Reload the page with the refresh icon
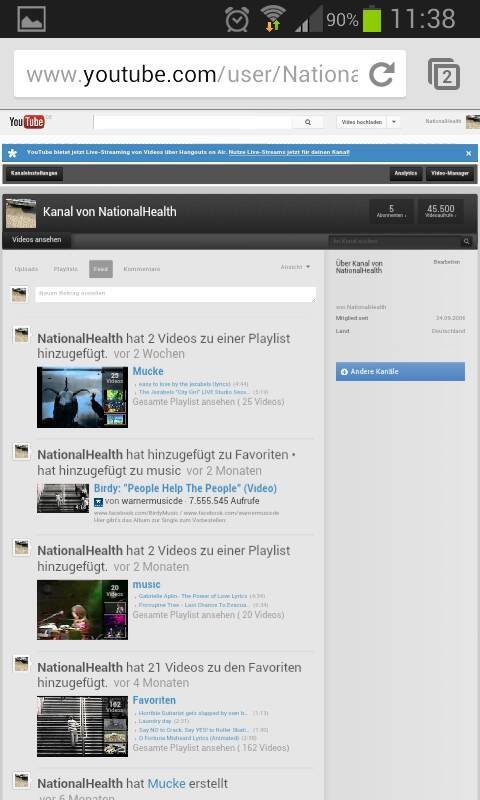 [x=382, y=74]
